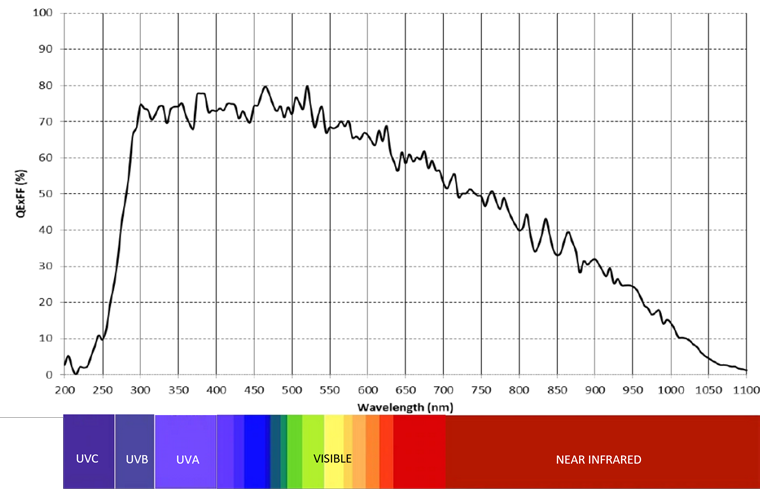Click the UVA violet band
This screenshot has width=760, height=489.
click(185, 460)
